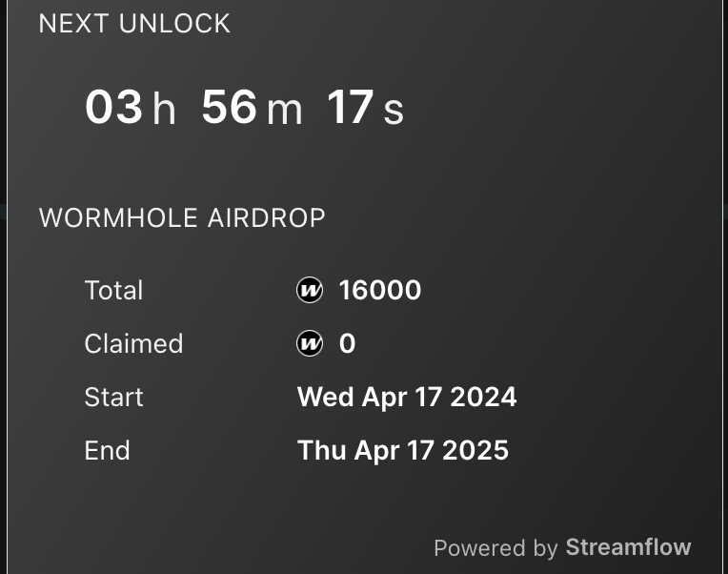Click the Wormhole token icon beside Claimed 0

pyautogui.click(x=310, y=344)
